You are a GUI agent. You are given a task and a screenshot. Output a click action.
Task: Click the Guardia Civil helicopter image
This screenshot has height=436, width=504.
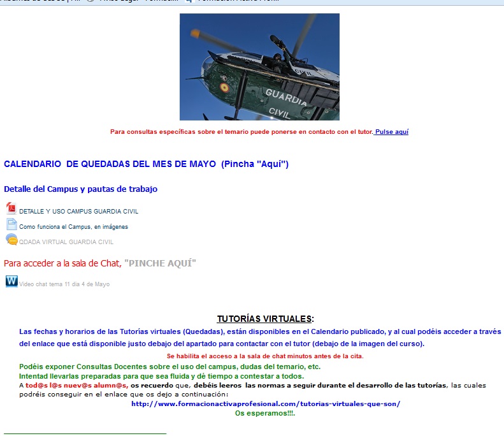[x=259, y=67]
